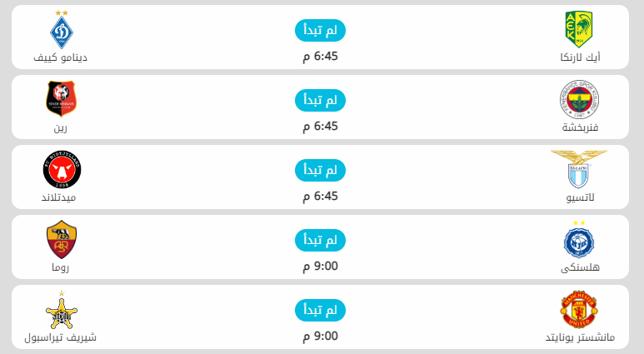Screen dimensions: 644x354
Task: Click "لم تبدأ" on Manchester United match
Action: 320,311
